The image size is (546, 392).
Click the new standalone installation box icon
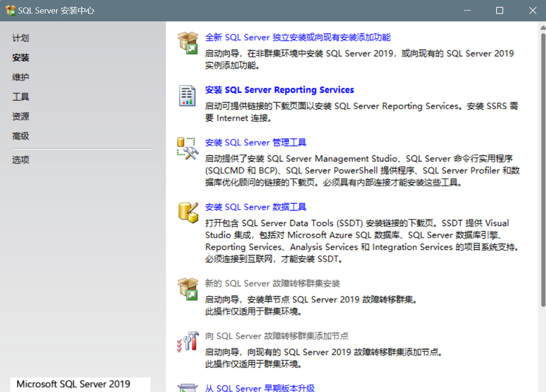click(x=188, y=43)
